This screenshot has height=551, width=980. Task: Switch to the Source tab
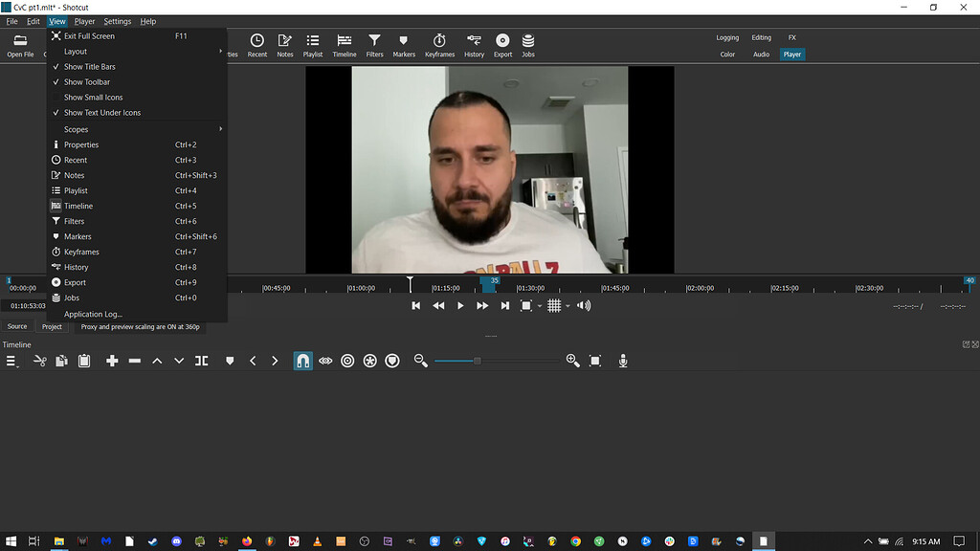point(17,326)
